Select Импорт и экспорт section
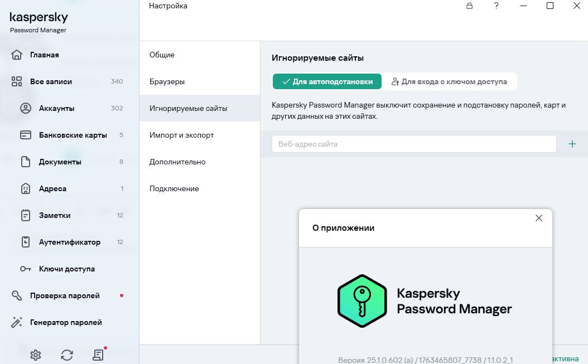588x364 pixels. click(181, 135)
